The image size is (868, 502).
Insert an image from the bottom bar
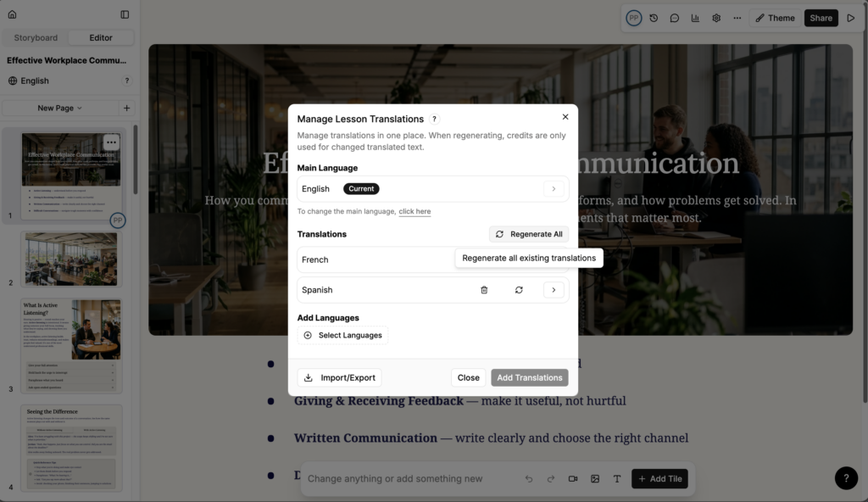coord(595,479)
